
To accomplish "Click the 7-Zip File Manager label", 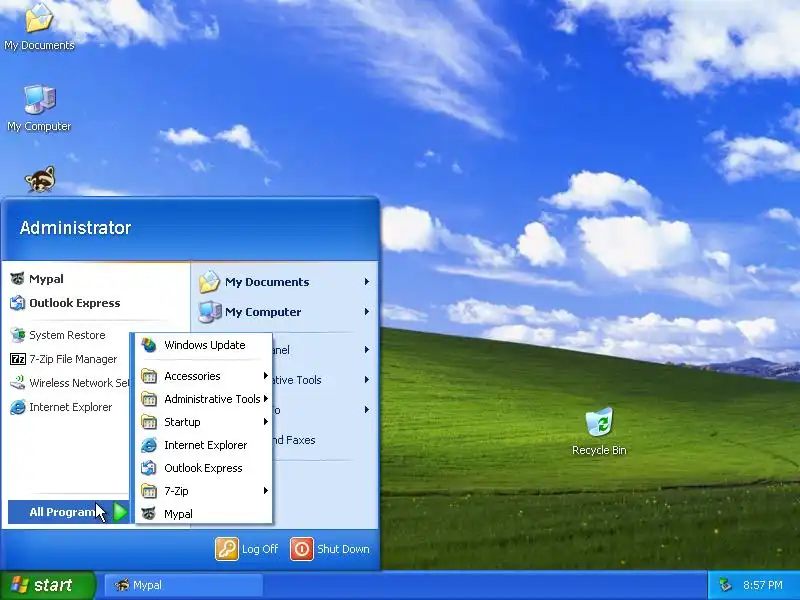I will [73, 359].
